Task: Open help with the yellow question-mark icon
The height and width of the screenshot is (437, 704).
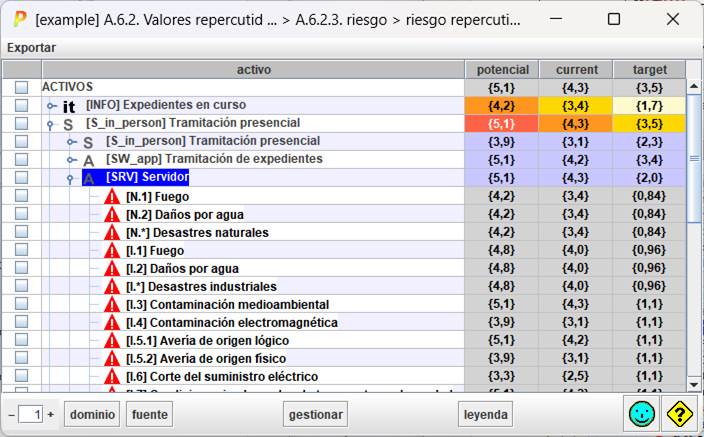Action: 679,414
